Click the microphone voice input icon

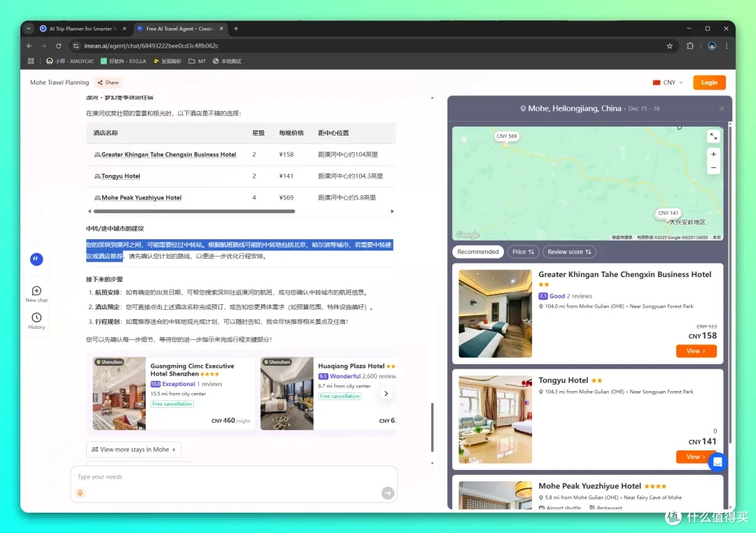pyautogui.click(x=80, y=492)
